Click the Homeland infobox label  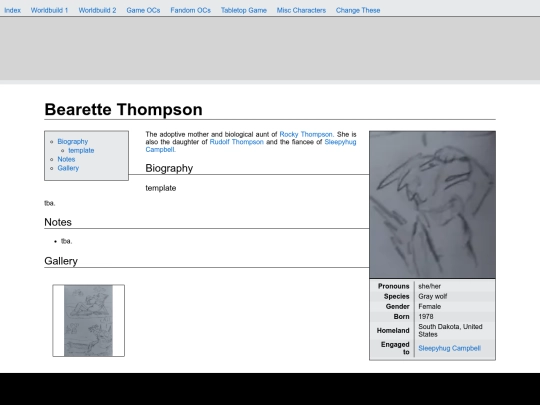[393, 331]
